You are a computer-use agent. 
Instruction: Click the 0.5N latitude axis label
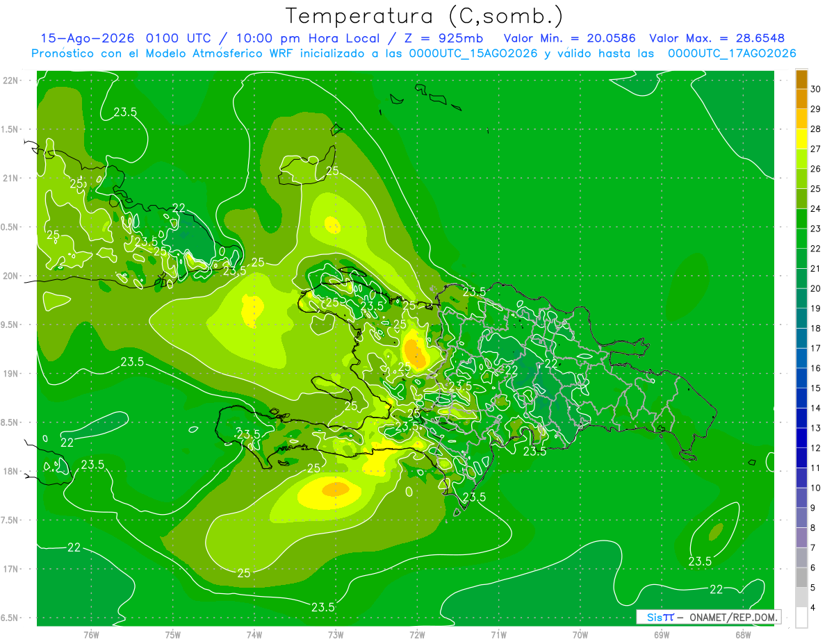pyautogui.click(x=10, y=227)
